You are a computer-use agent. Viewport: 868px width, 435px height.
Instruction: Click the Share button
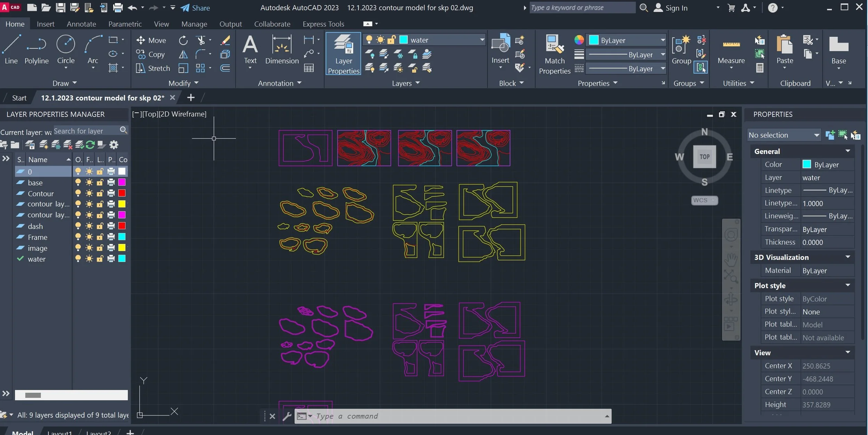(x=195, y=8)
